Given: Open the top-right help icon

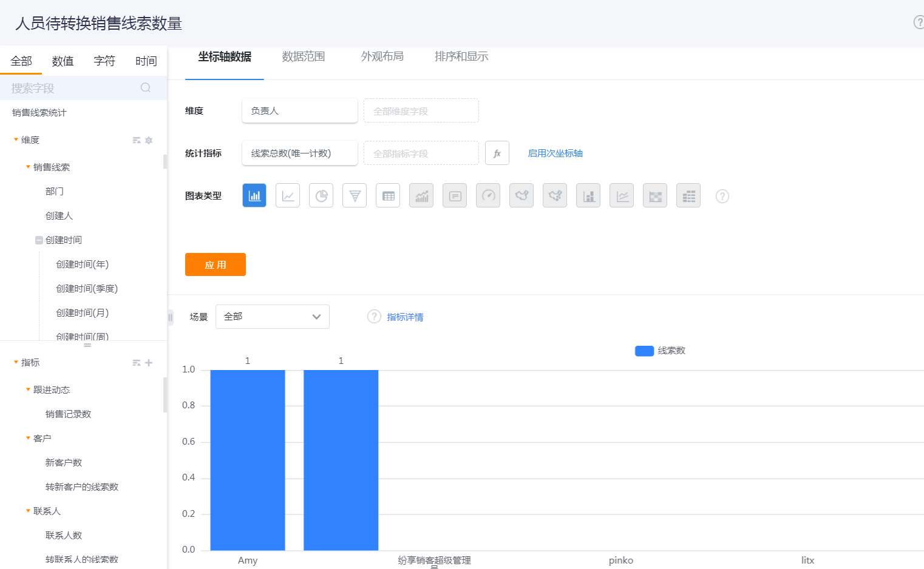Looking at the screenshot, I should 919,22.
